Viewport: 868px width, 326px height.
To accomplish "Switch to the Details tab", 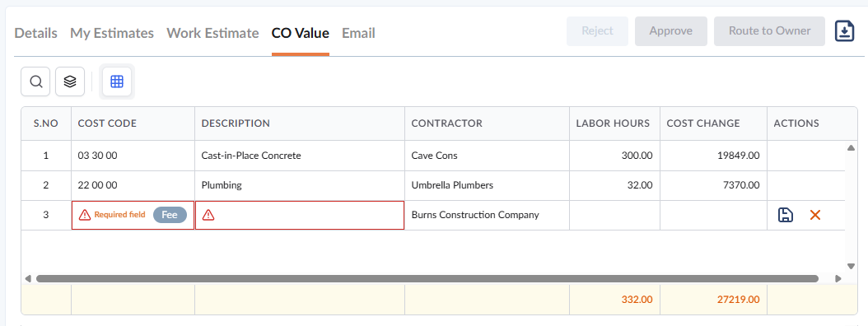I will [35, 33].
